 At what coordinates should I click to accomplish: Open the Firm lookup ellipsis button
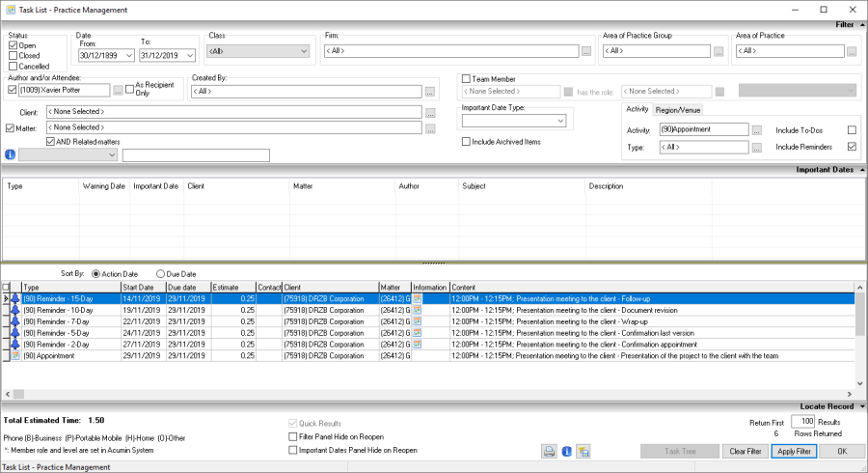tap(586, 51)
